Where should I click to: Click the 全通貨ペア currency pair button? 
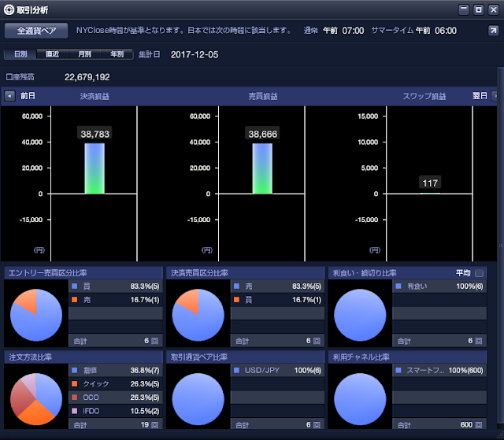pos(36,31)
